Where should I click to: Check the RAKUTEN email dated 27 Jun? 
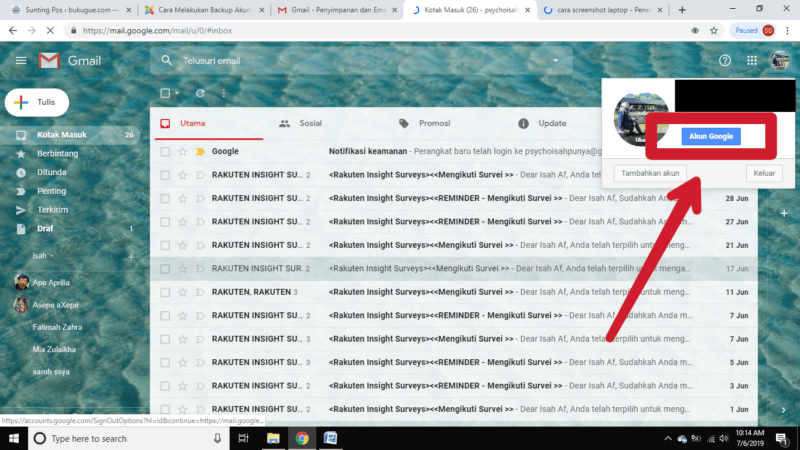tap(165, 222)
